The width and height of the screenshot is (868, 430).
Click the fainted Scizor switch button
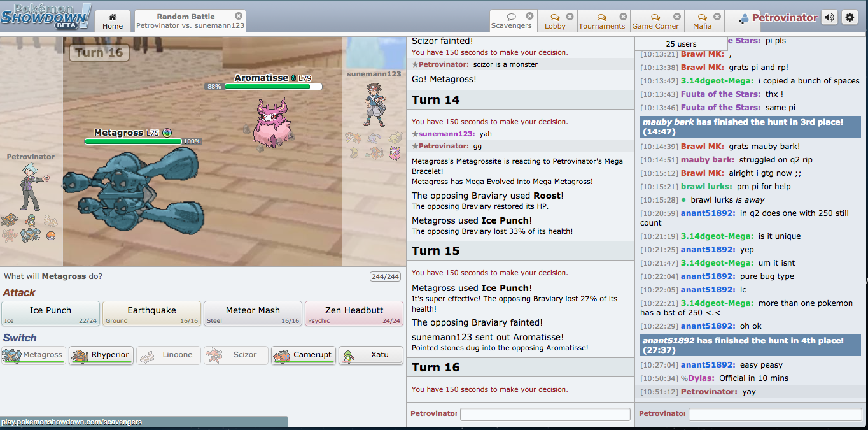[x=236, y=355]
